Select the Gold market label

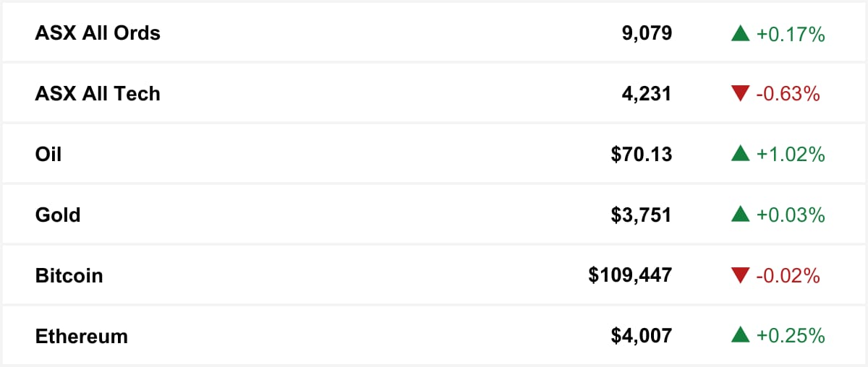pyautogui.click(x=58, y=215)
